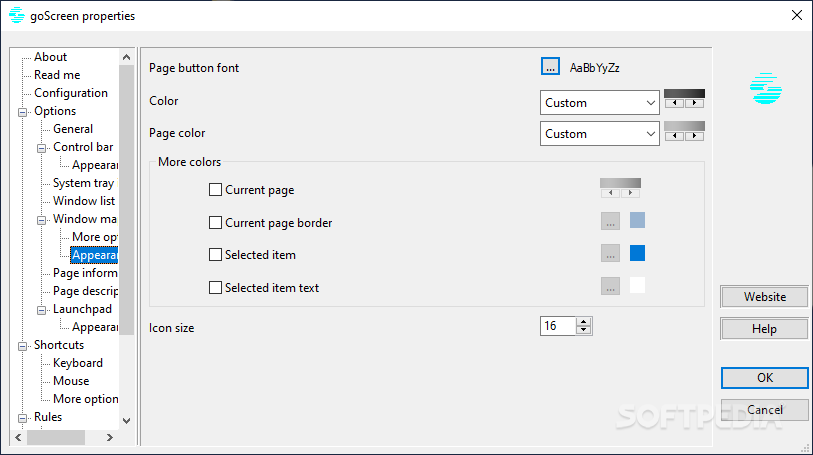Click the Website button

coord(764,296)
